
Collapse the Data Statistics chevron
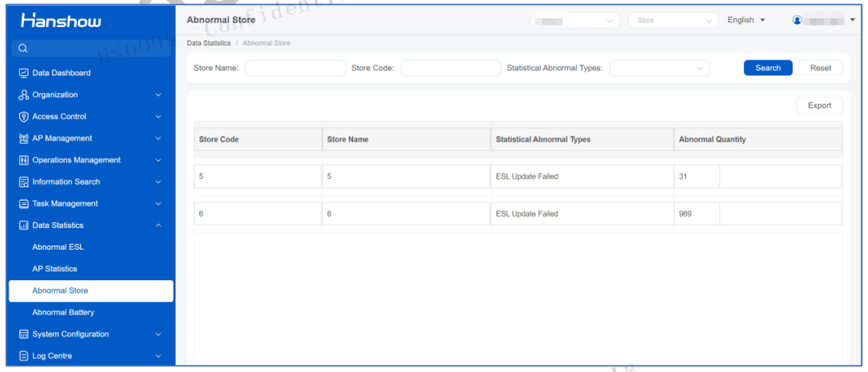point(159,226)
